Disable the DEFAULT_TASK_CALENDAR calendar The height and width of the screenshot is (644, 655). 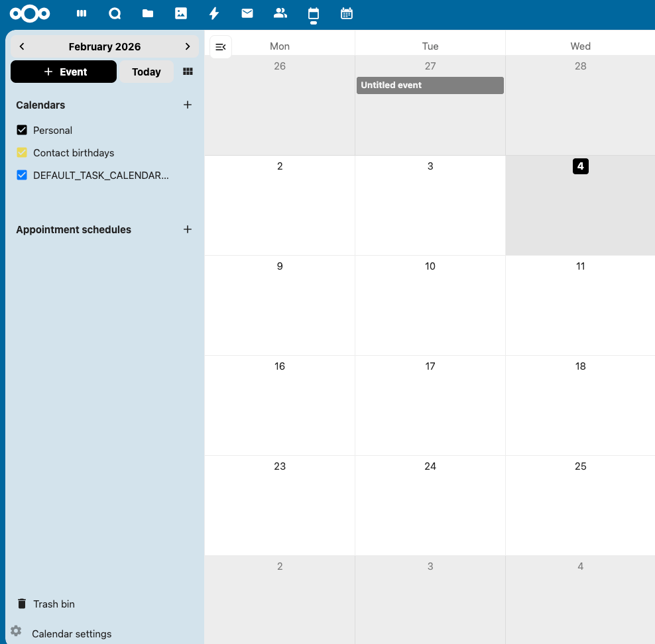click(x=22, y=175)
